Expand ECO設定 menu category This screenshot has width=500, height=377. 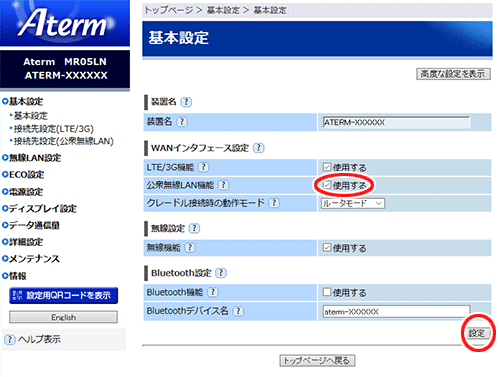click(x=23, y=174)
